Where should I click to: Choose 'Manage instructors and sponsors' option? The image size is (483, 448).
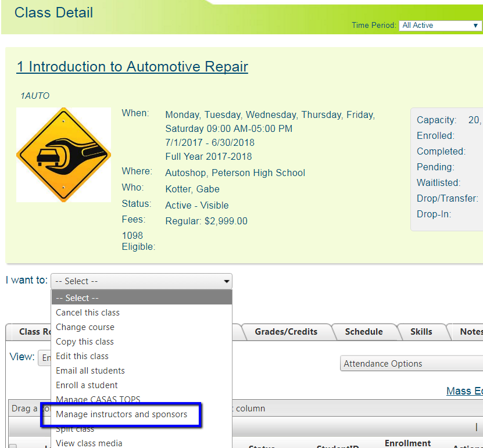[121, 414]
